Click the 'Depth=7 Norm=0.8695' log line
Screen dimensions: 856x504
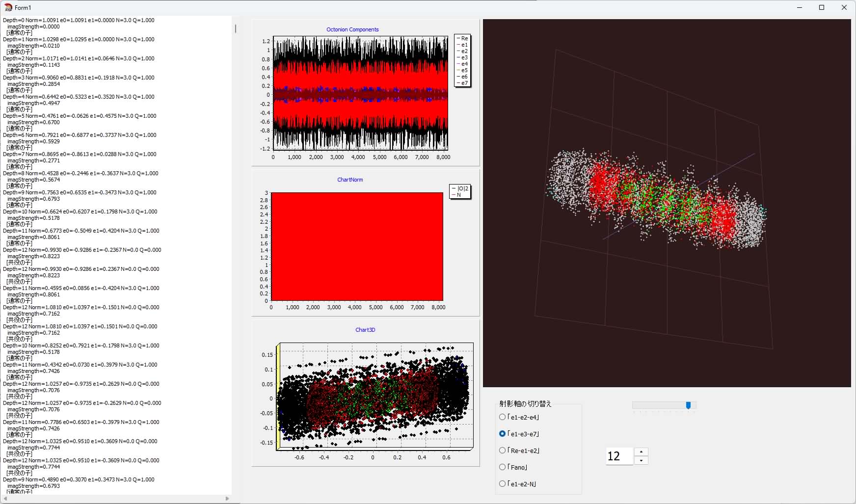coord(80,154)
